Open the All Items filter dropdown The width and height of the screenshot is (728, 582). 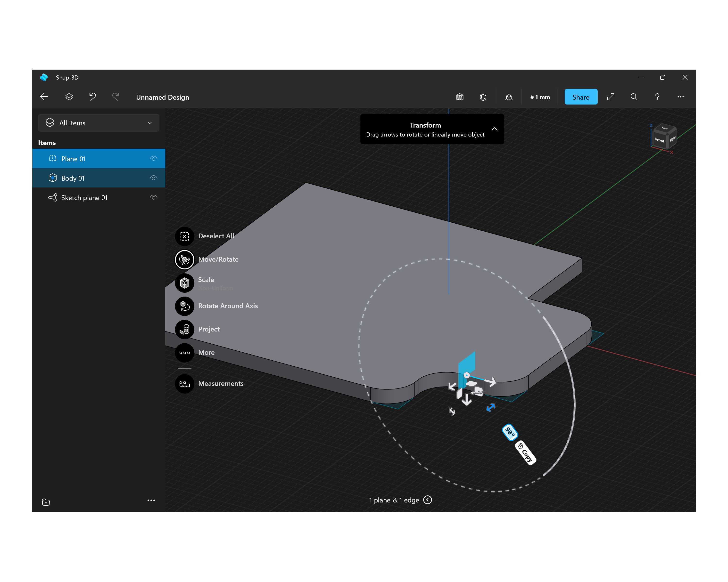pyautogui.click(x=99, y=123)
